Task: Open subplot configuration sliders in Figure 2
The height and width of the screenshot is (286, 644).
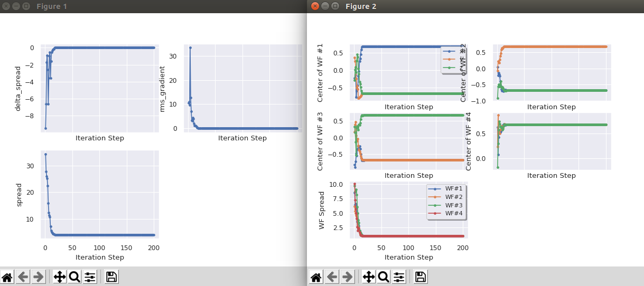Action: [x=399, y=277]
